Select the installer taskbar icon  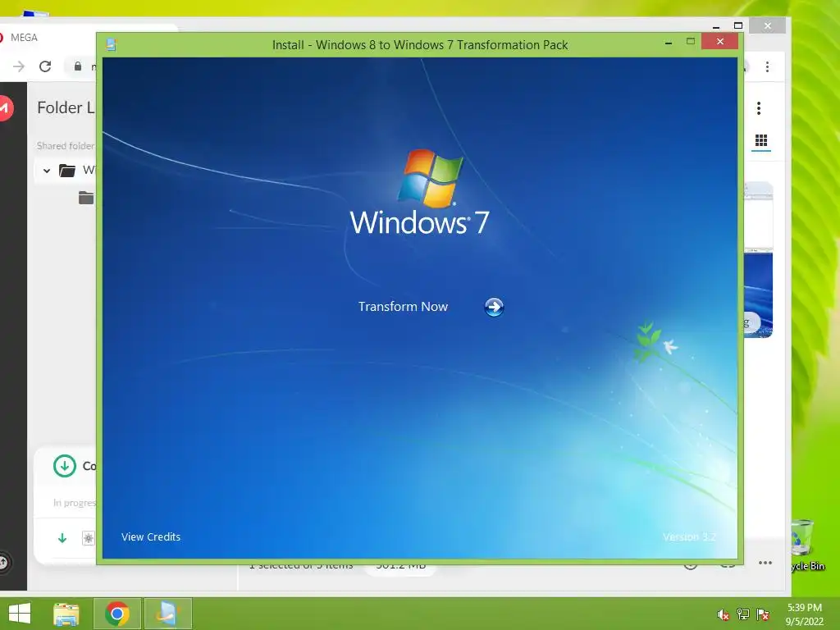click(x=167, y=614)
